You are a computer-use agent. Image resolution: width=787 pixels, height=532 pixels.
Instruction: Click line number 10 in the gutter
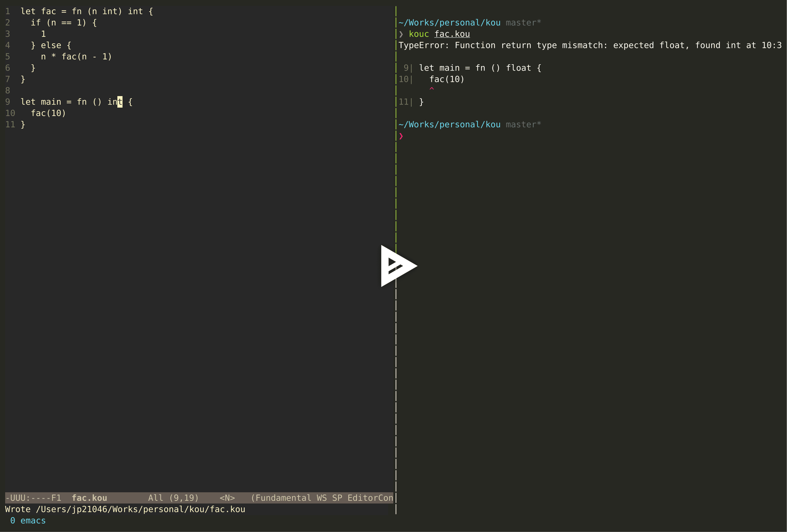(10, 113)
